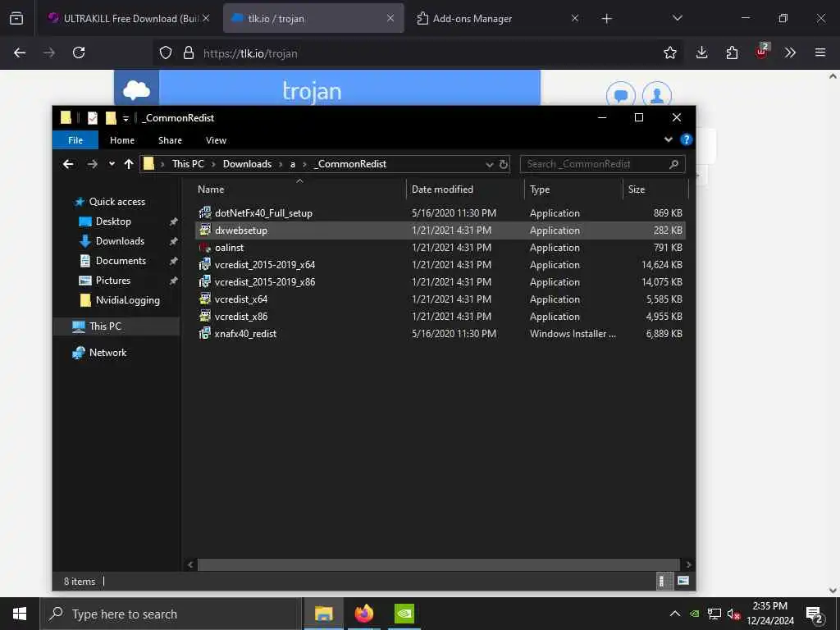Open Pictures in Quick access list
Screen dimensions: 840x630
(112, 281)
